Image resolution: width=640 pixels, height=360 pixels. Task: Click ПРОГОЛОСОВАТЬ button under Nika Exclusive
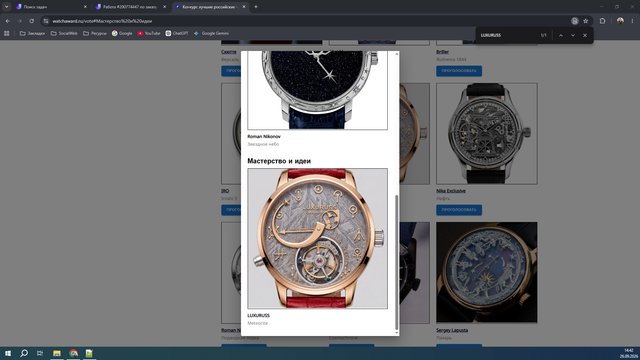coord(459,210)
